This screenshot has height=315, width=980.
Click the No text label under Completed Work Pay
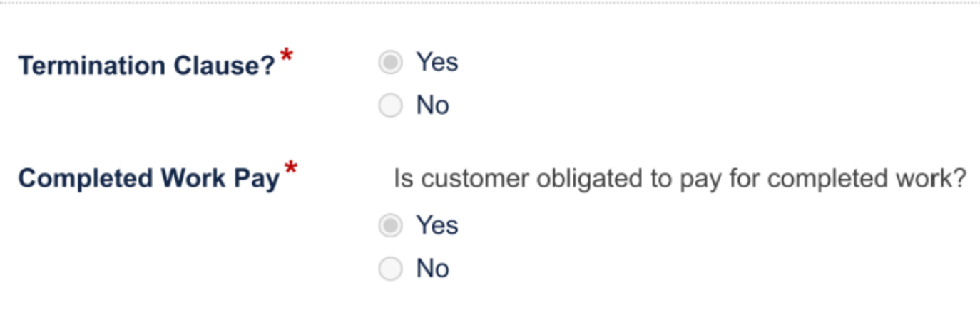coord(433,269)
